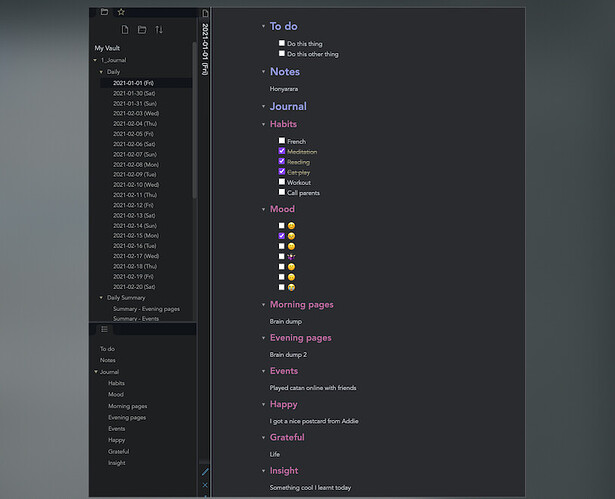Uncheck the Reading habit checkbox

(x=282, y=161)
